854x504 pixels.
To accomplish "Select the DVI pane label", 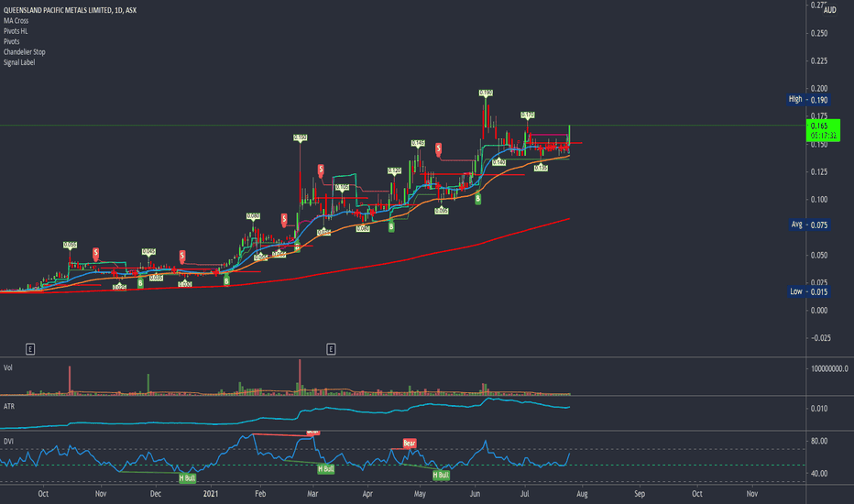I will click(x=8, y=442).
